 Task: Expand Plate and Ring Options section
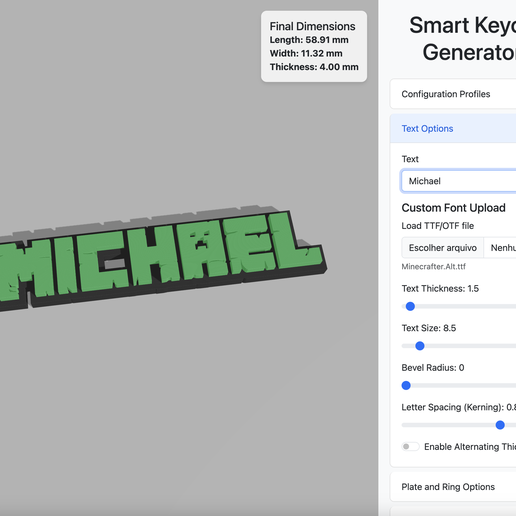tap(453, 487)
